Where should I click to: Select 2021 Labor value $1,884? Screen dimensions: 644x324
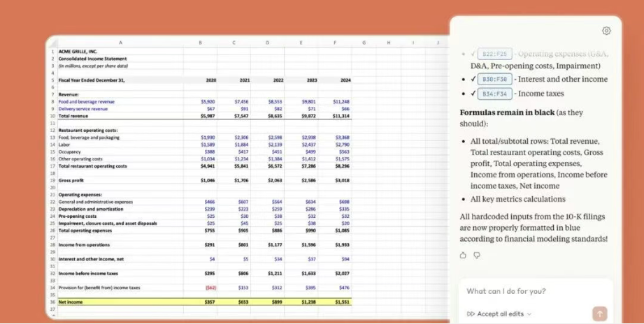(x=241, y=145)
